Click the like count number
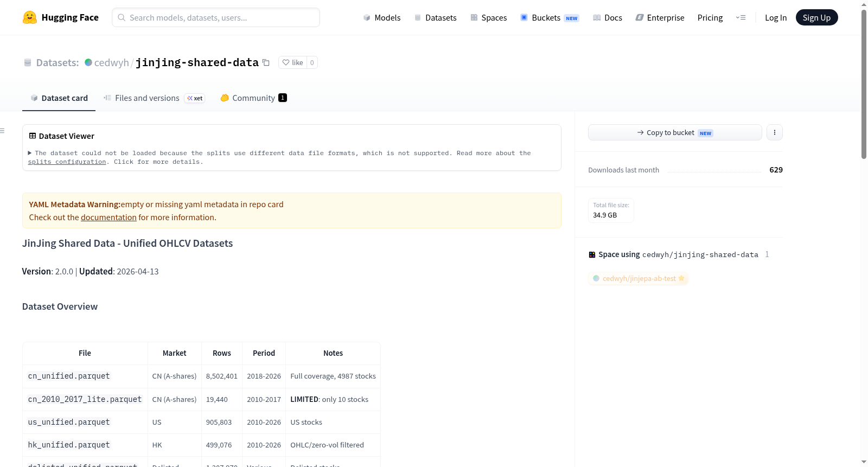Screen dimensions: 868x467 tap(312, 62)
